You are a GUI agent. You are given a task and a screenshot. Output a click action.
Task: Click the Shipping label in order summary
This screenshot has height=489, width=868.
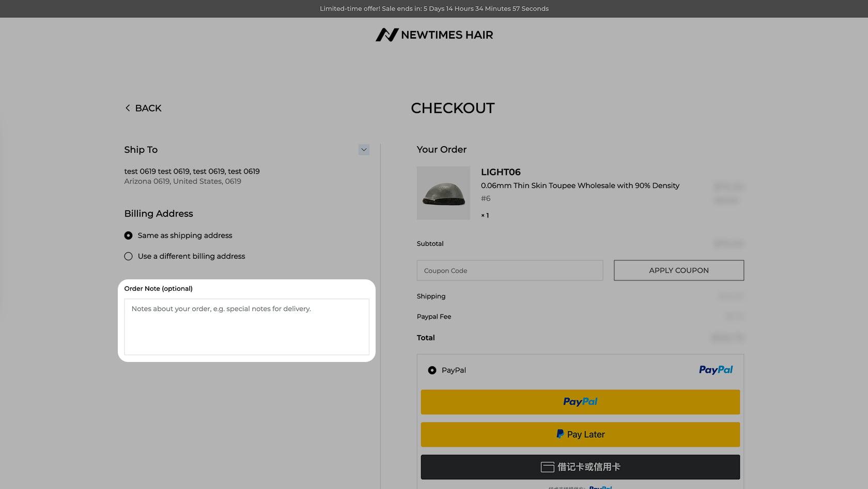[x=431, y=296]
